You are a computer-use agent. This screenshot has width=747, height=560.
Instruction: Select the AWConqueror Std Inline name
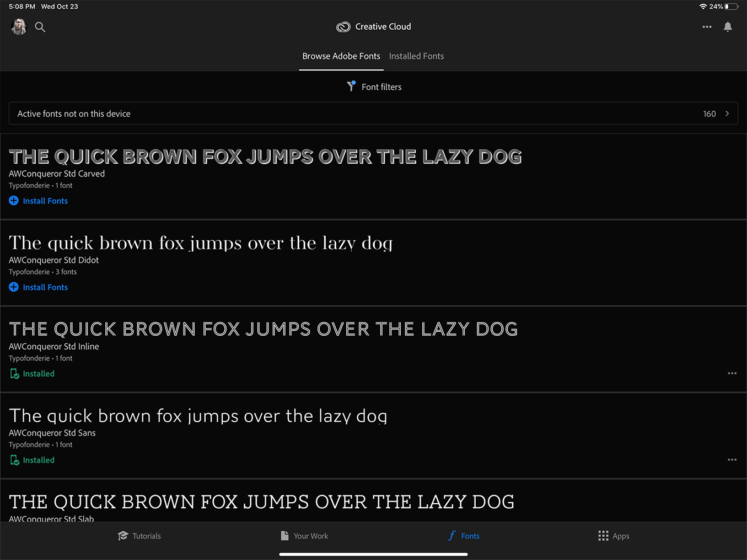click(x=54, y=347)
